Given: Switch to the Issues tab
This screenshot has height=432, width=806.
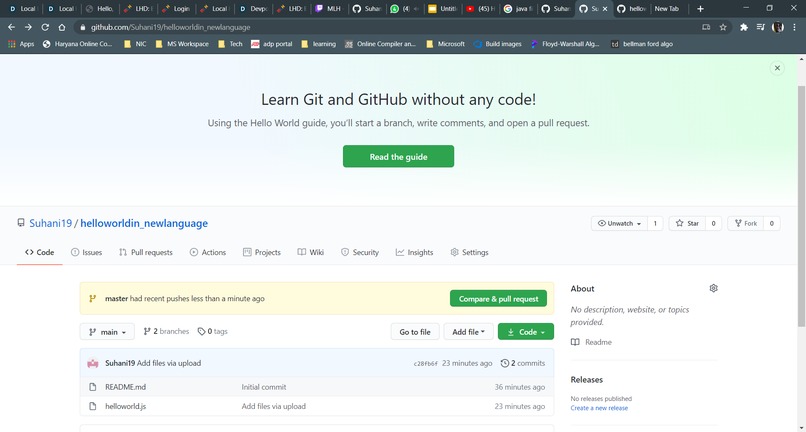Looking at the screenshot, I should click(86, 253).
